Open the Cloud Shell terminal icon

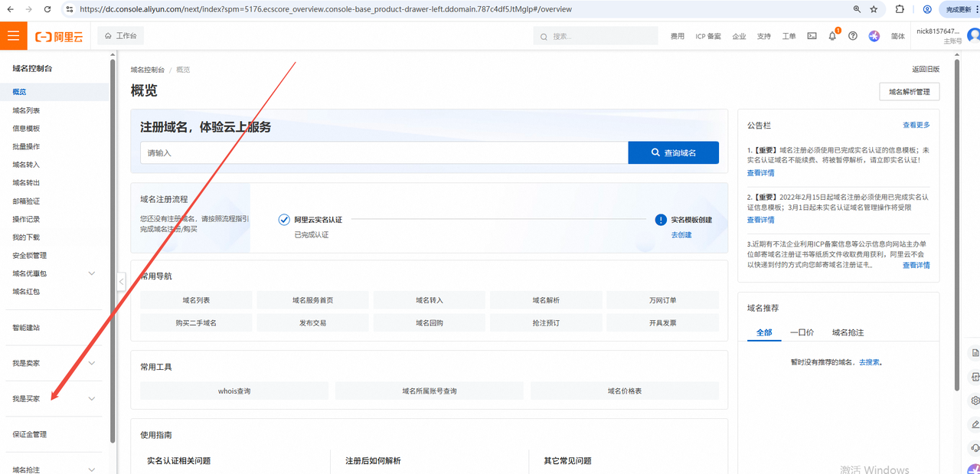(x=812, y=36)
